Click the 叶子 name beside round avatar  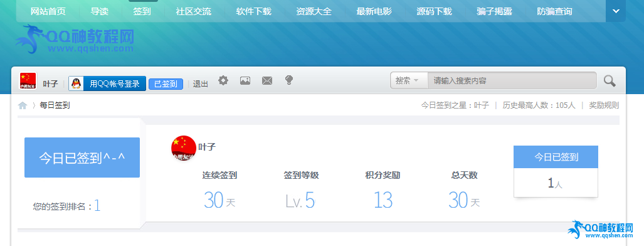207,147
